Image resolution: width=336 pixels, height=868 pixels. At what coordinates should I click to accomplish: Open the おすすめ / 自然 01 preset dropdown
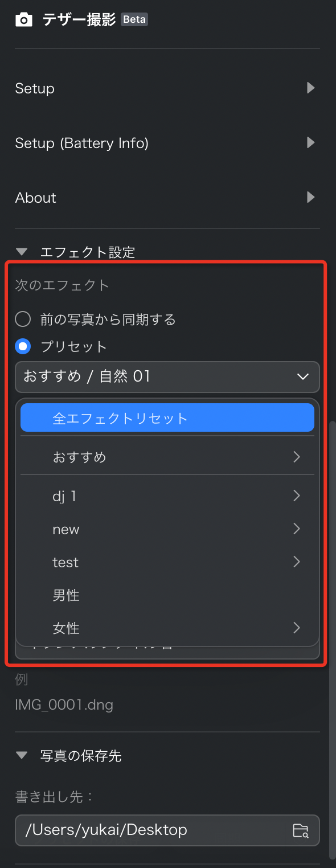(167, 376)
